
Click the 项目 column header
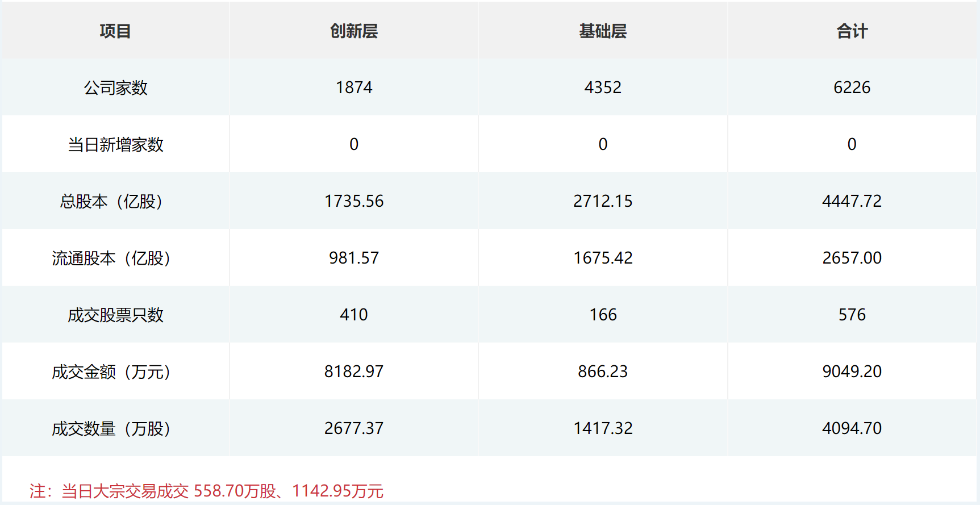(x=115, y=31)
